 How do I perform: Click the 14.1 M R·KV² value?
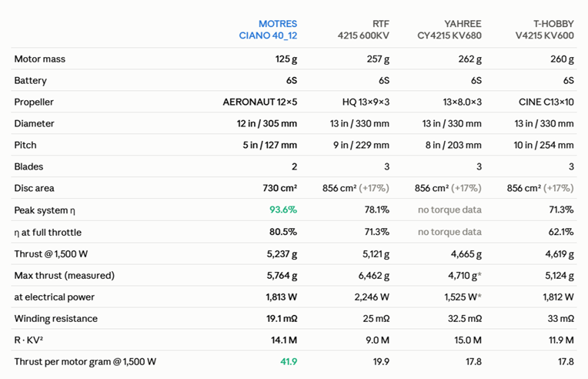[x=284, y=340]
